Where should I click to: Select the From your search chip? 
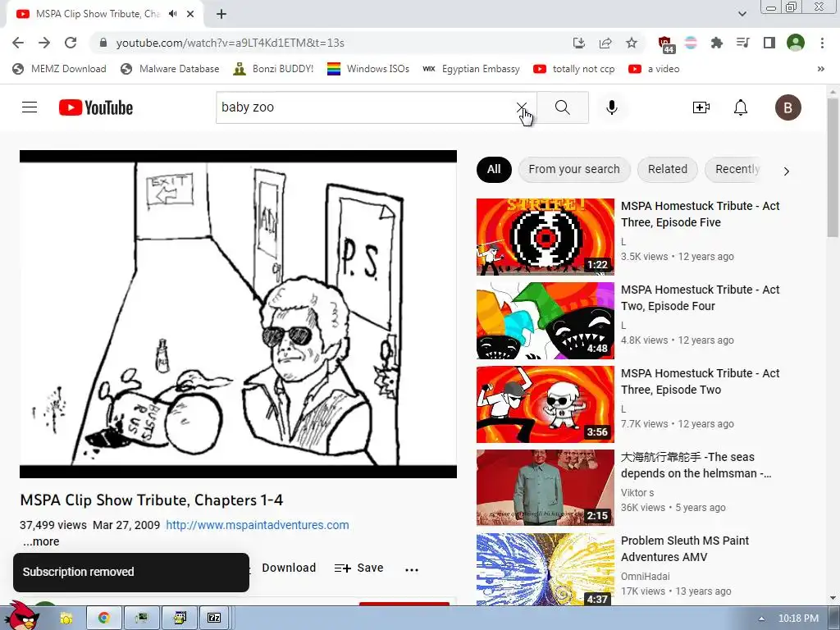click(x=573, y=169)
